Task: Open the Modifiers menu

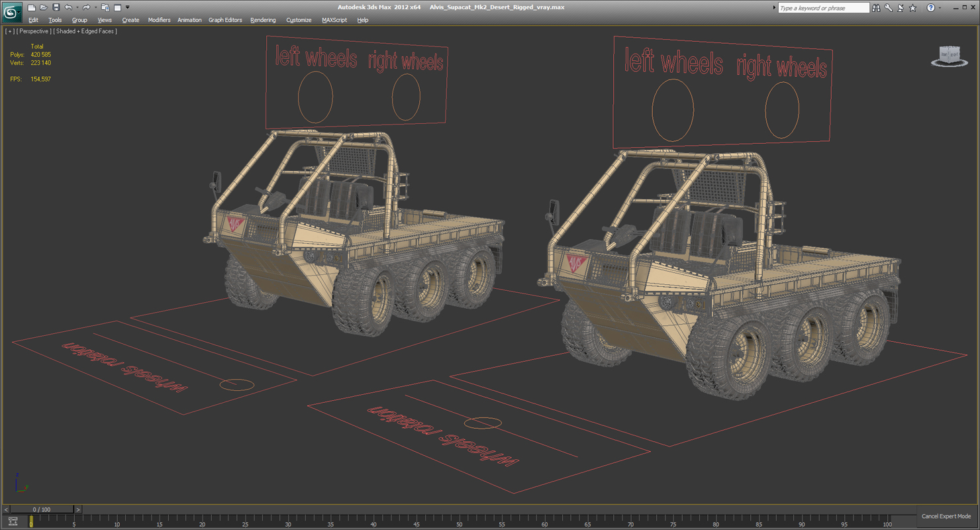Action: (x=159, y=20)
